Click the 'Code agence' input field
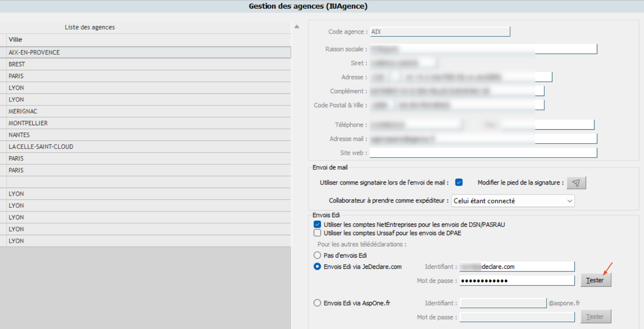 point(440,32)
